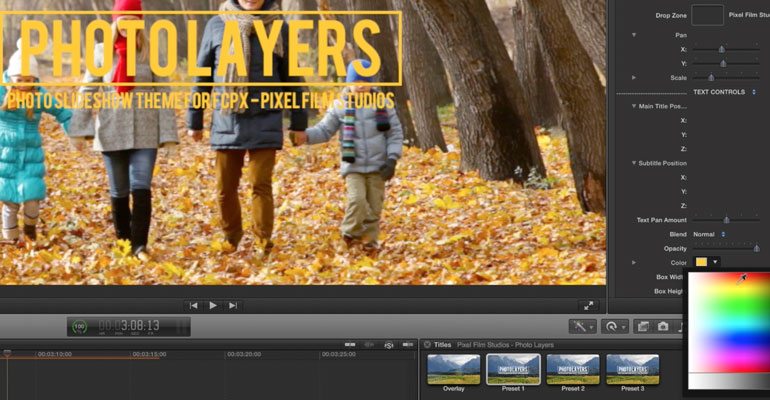This screenshot has height=400, width=770.
Task: Open the TEXT CONTROLS popup menu
Action: [x=724, y=92]
